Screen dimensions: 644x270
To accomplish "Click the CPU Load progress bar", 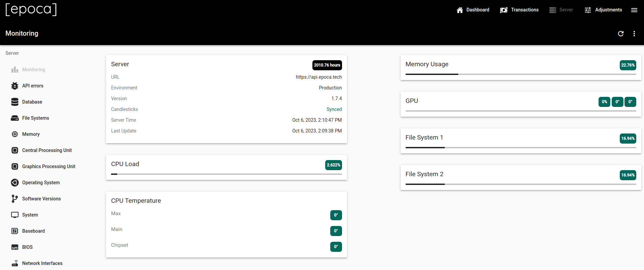I will click(x=227, y=174).
